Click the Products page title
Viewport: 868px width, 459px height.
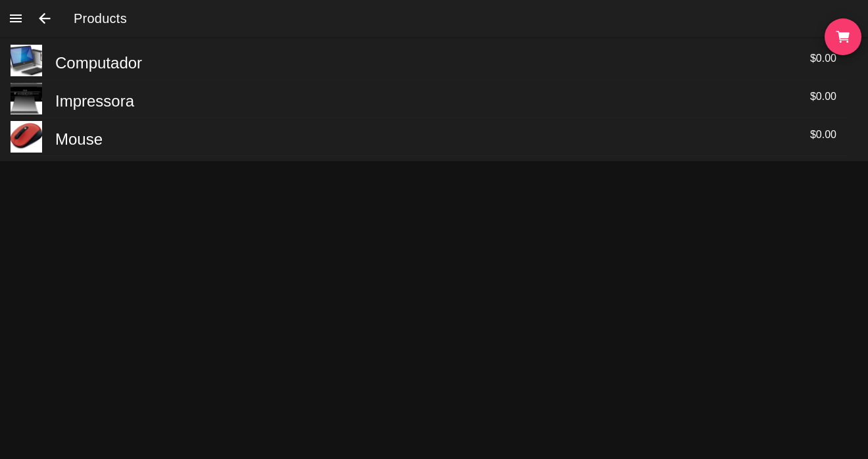point(100,18)
